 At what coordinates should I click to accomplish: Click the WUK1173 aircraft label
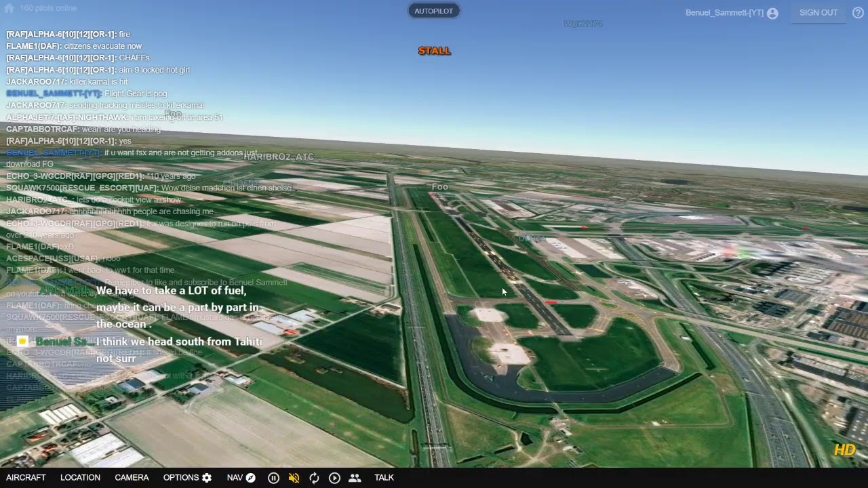click(x=583, y=24)
